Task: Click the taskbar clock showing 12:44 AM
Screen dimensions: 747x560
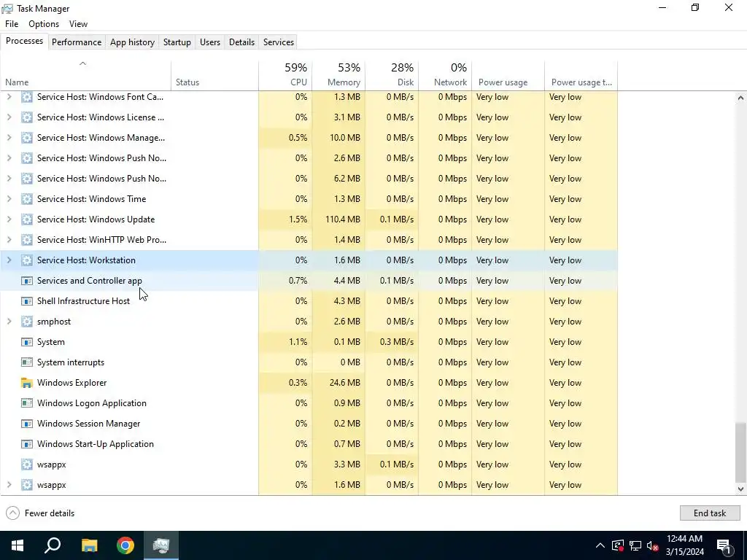Action: click(684, 545)
